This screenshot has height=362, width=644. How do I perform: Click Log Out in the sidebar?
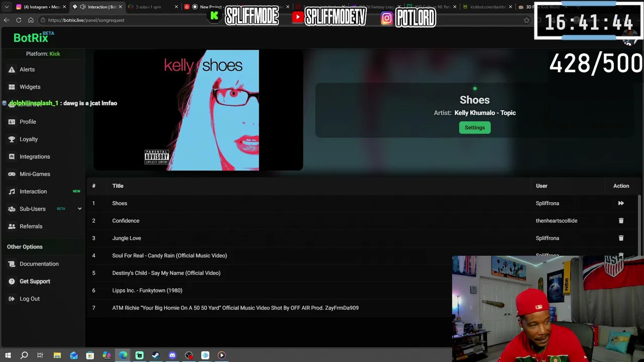tap(29, 299)
